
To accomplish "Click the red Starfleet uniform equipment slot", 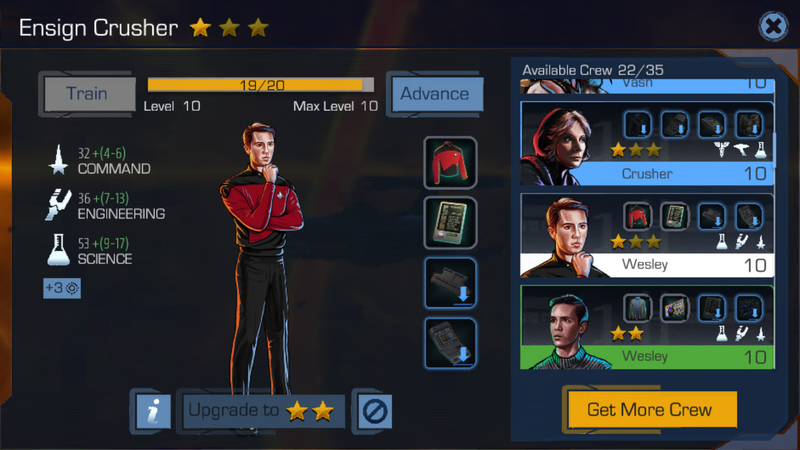I will [x=450, y=163].
